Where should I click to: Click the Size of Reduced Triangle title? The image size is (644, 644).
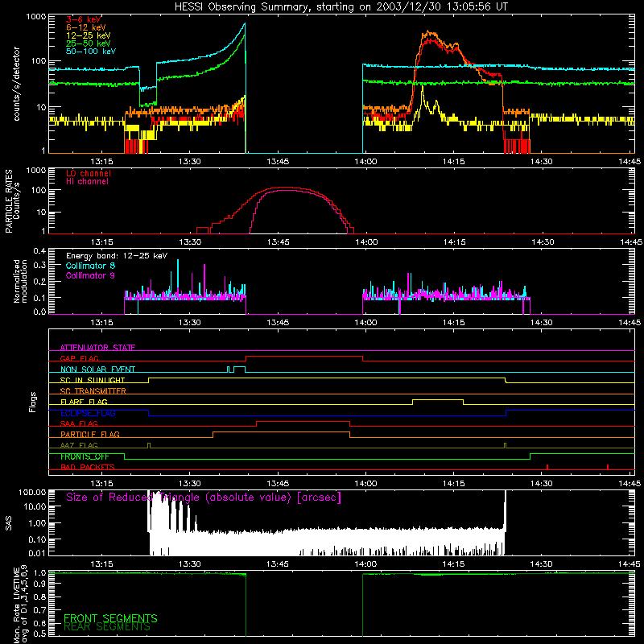204,497
